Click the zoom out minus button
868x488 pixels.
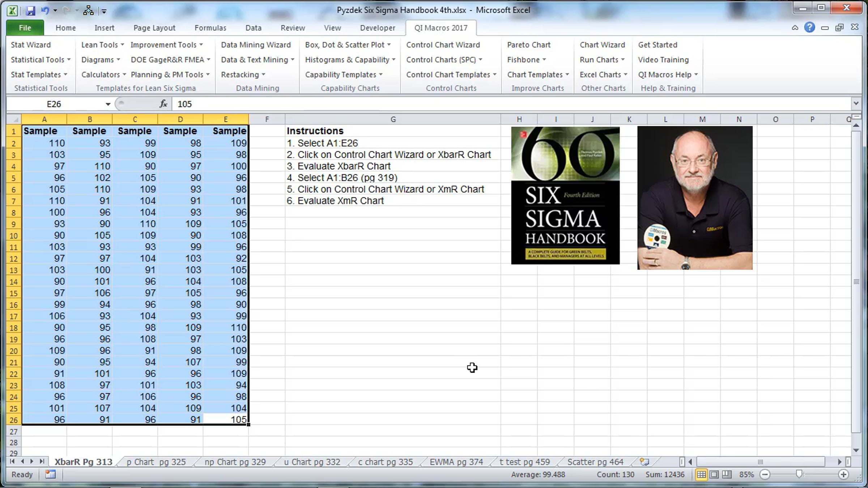[765, 474]
